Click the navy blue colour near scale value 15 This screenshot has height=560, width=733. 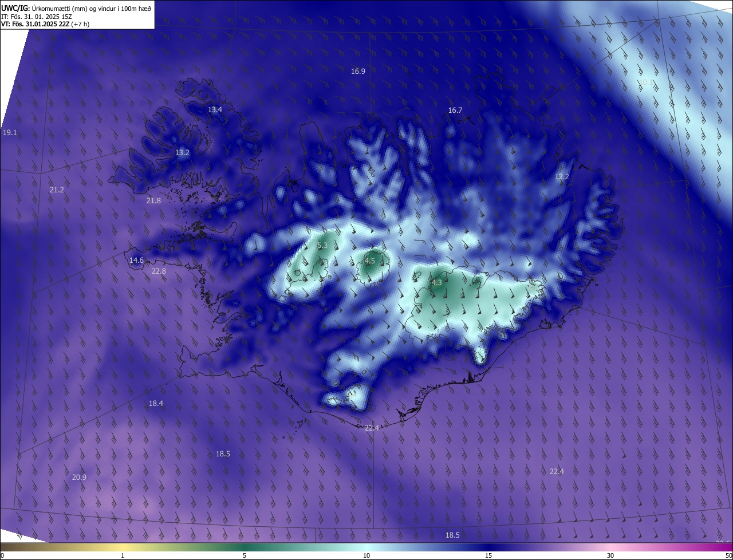click(x=488, y=548)
